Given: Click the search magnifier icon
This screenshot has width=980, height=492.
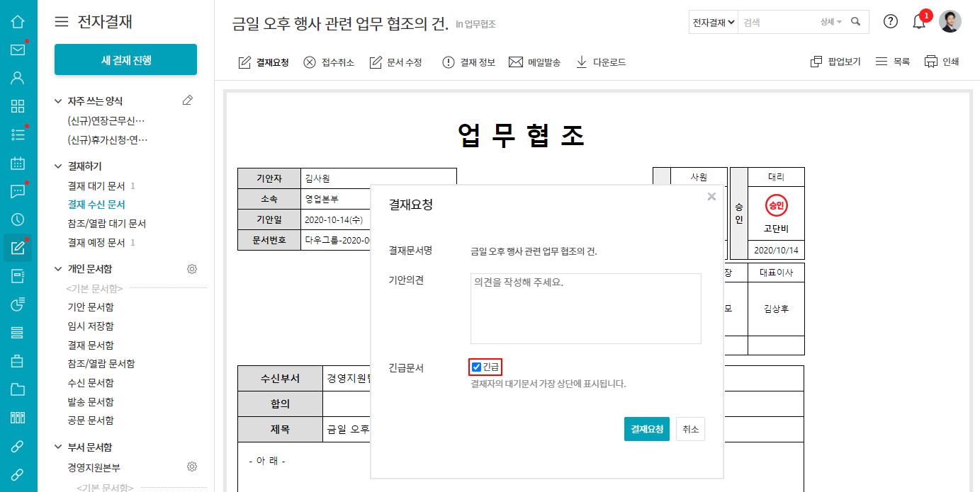Looking at the screenshot, I should (856, 22).
